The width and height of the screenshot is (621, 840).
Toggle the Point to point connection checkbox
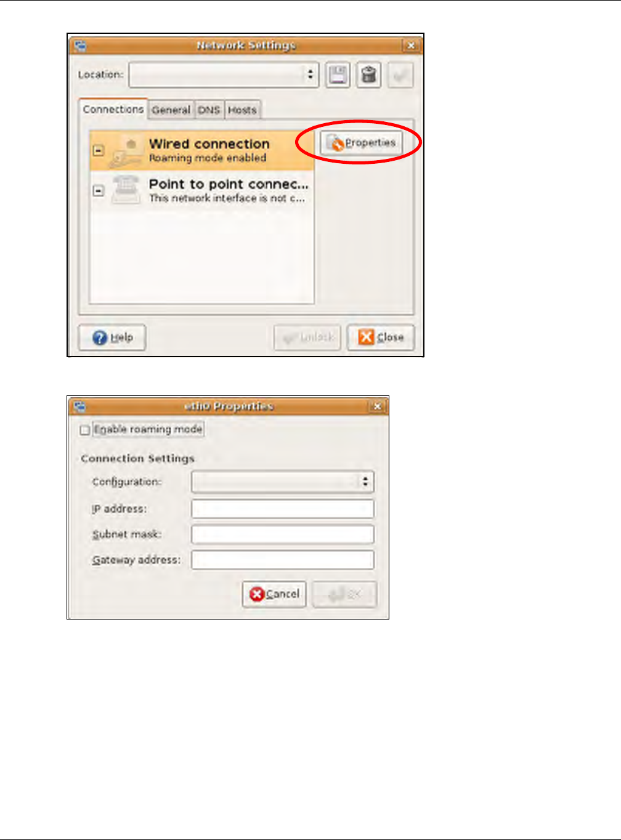tap(98, 190)
